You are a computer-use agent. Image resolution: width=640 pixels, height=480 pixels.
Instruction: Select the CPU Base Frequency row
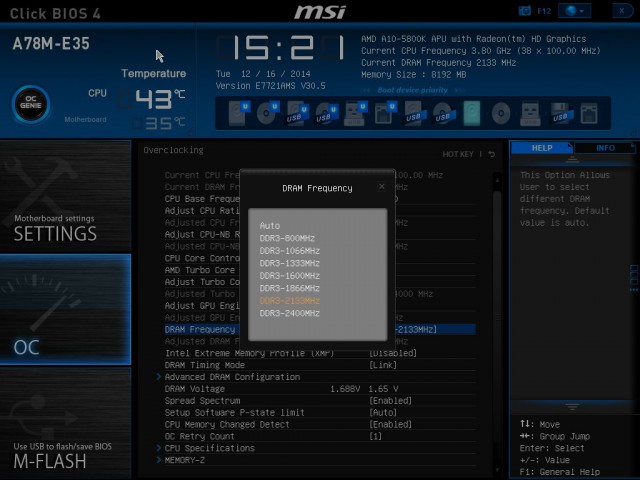click(x=320, y=199)
